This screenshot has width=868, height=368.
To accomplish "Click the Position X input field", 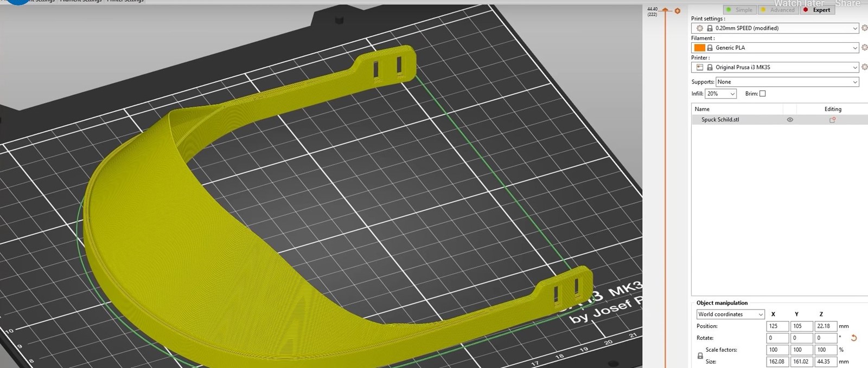I will 777,326.
